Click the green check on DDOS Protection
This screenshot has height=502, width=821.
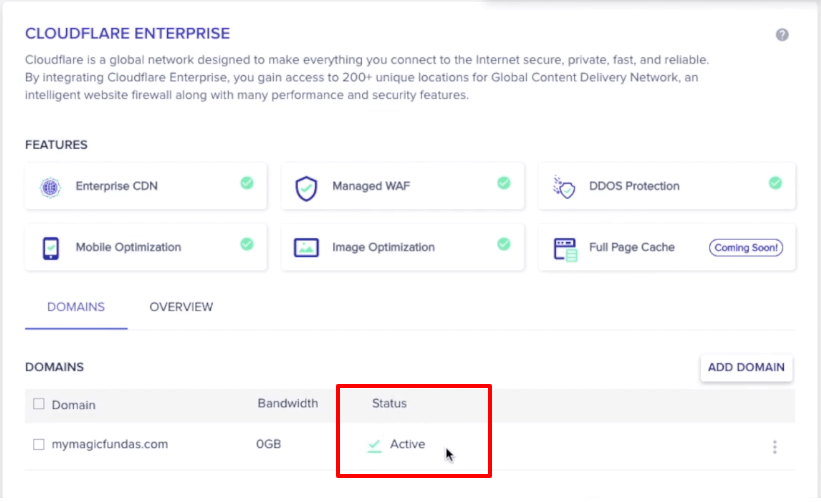click(x=775, y=183)
